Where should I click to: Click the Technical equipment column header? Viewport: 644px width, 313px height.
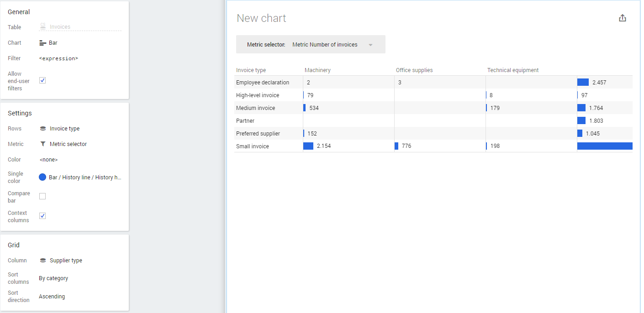pos(513,70)
